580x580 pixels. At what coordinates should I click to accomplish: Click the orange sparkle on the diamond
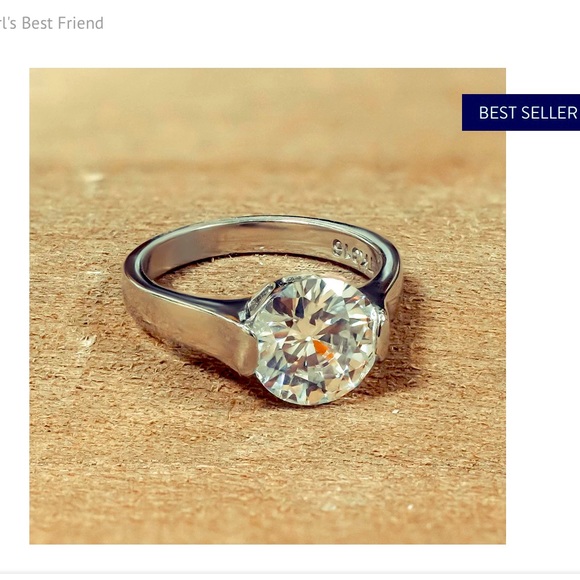point(321,349)
